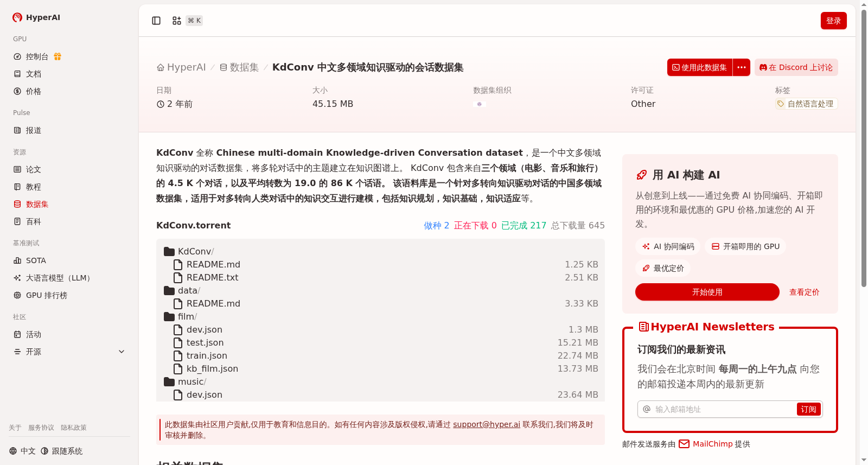
Task: Open the 查看定价 link
Action: tap(805, 292)
